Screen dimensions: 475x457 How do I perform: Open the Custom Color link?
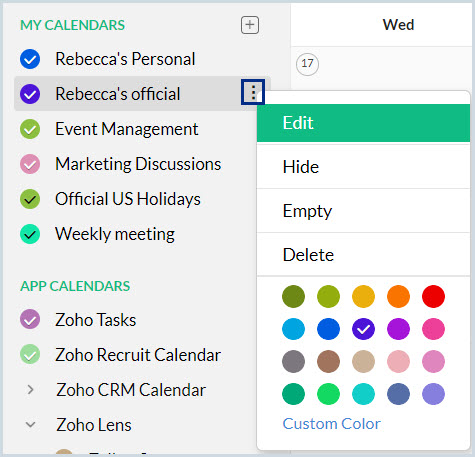[x=331, y=424]
